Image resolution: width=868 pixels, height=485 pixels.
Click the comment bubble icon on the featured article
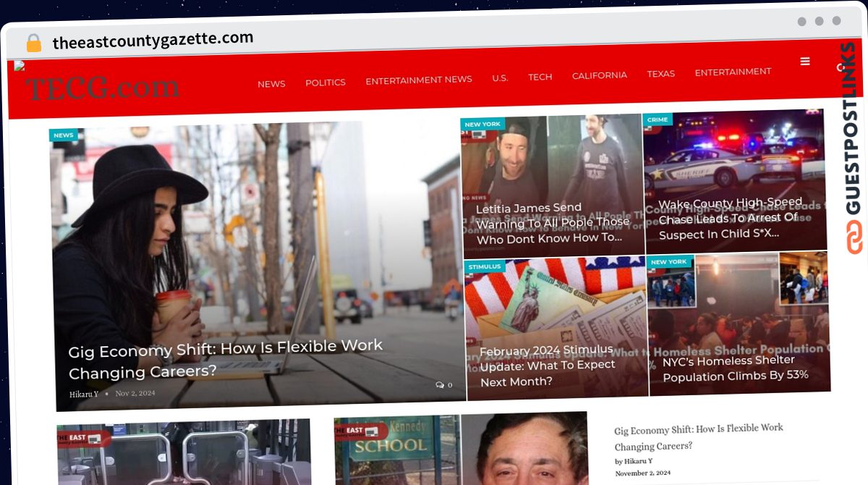click(439, 385)
